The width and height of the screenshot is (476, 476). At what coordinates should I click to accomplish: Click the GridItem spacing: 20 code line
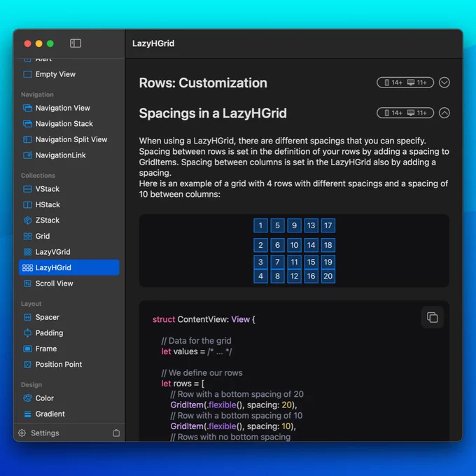[x=234, y=405]
